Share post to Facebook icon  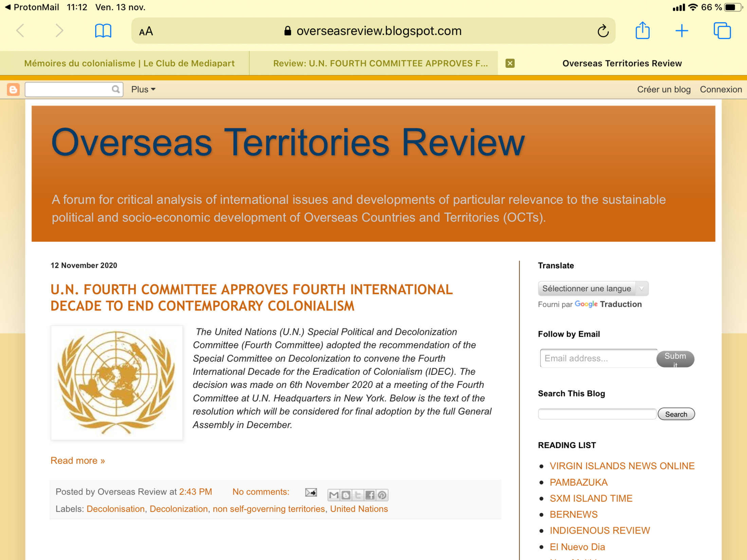370,495
